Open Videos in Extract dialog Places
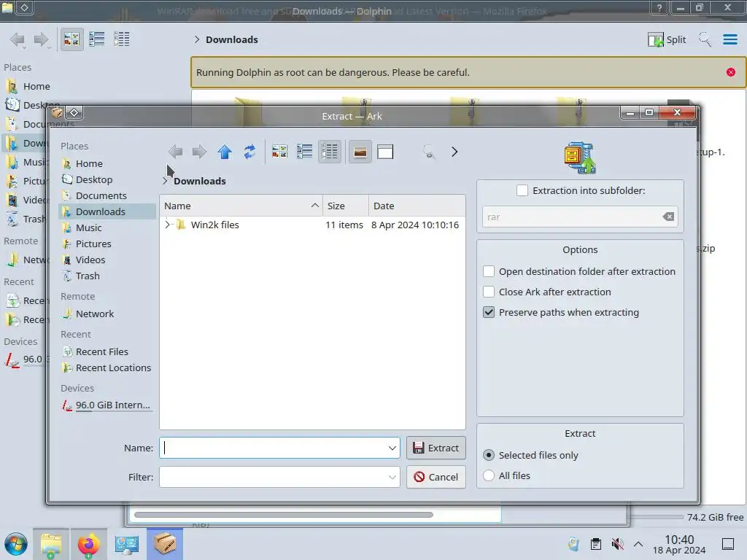 click(x=108, y=260)
